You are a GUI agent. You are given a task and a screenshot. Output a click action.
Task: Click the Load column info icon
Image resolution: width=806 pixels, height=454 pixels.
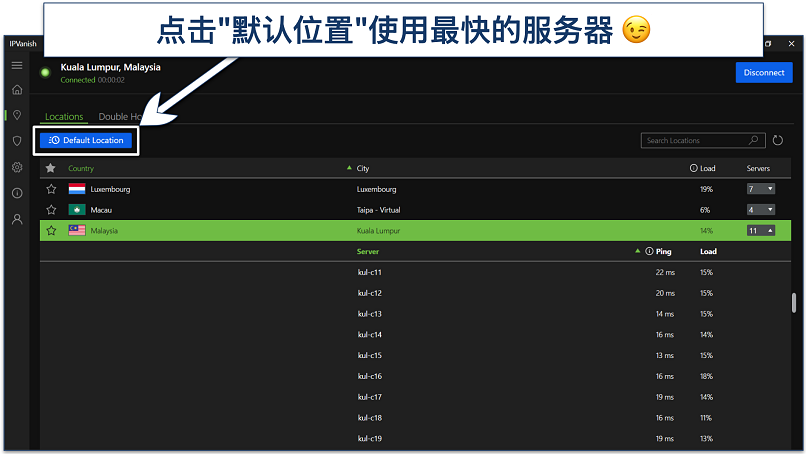pos(693,168)
